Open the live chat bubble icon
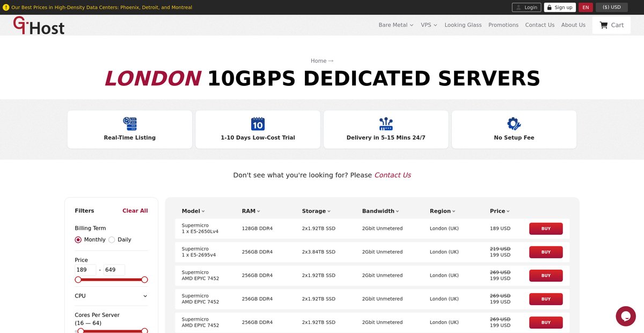Image resolution: width=644 pixels, height=333 pixels. coord(626,316)
